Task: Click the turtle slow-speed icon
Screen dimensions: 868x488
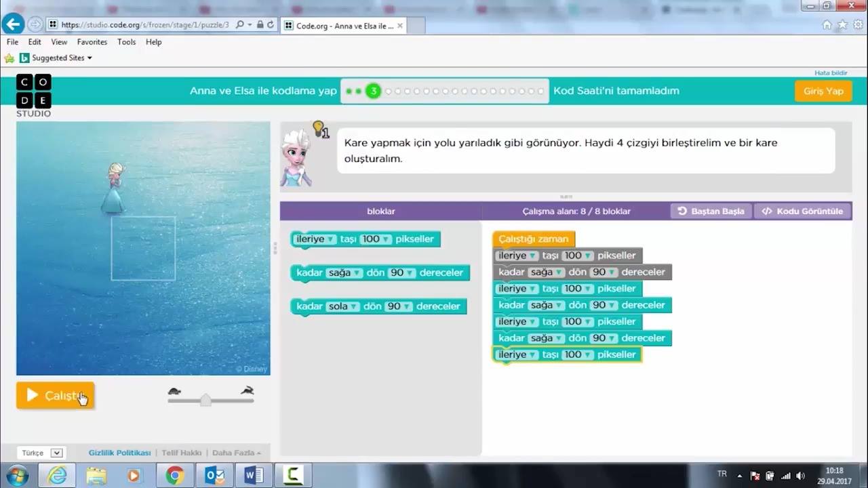Action: click(x=175, y=391)
